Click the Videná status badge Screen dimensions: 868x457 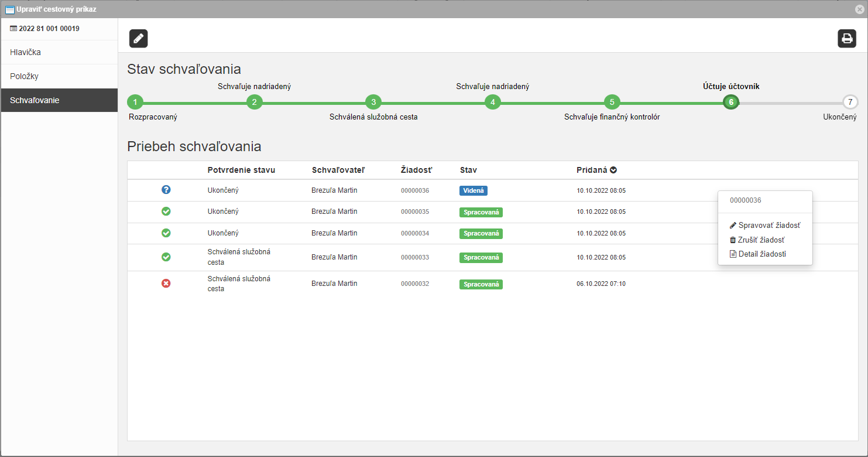point(473,190)
